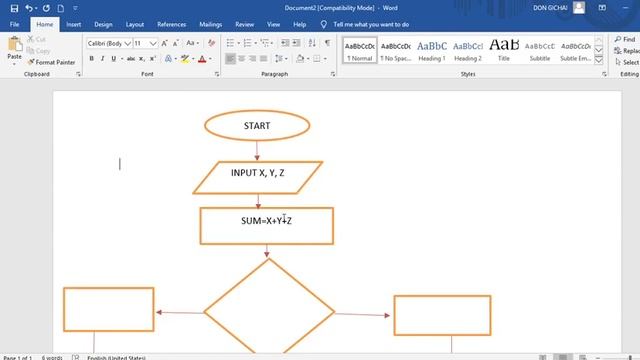Screen dimensions: 640x360
Task: Toggle subscript formatting
Action: (x=142, y=59)
